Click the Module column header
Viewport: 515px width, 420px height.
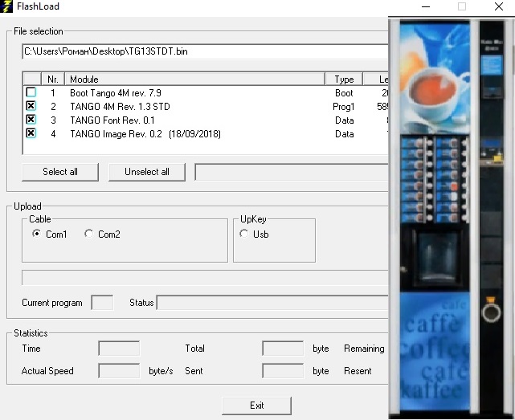194,80
